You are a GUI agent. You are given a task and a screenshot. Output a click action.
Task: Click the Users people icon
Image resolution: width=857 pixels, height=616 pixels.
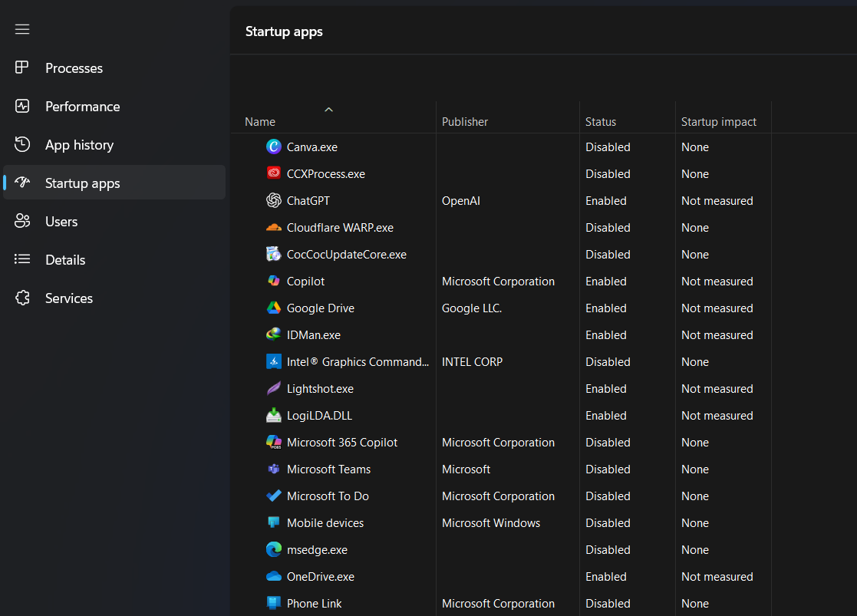(21, 221)
